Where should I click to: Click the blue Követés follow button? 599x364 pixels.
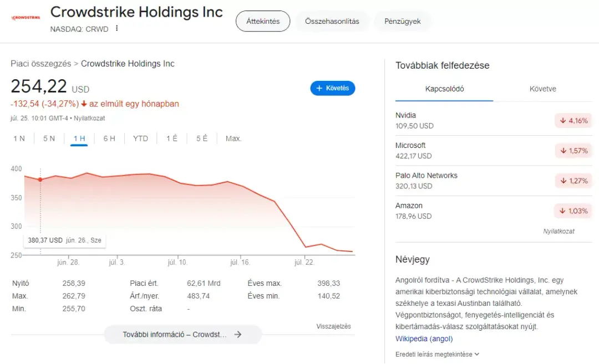coord(332,88)
